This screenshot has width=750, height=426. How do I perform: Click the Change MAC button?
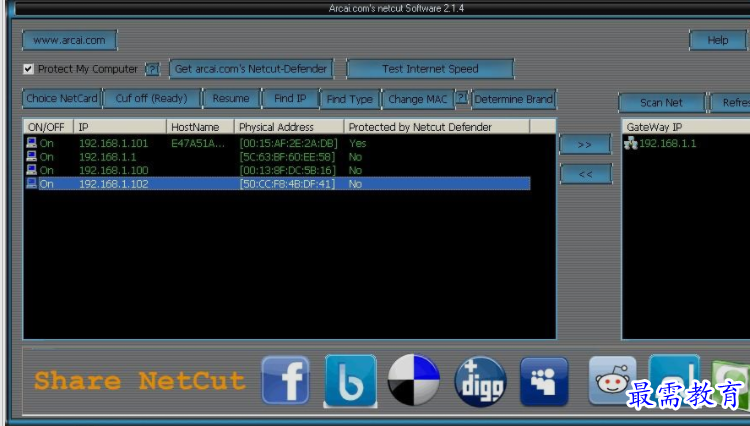tap(418, 99)
